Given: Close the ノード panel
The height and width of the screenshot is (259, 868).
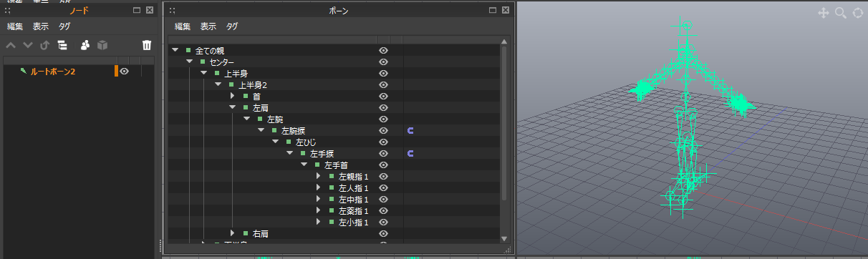Looking at the screenshot, I should pos(149,11).
